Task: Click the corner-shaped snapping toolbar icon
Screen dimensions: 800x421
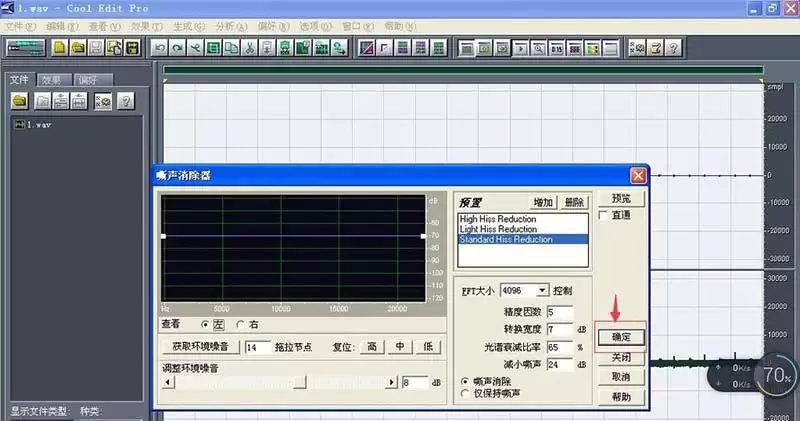Action: [384, 48]
